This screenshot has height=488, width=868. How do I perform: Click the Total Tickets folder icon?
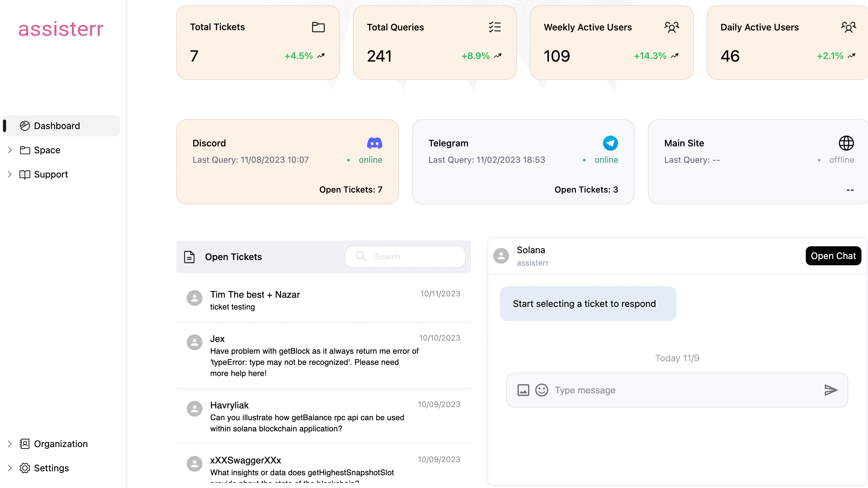click(x=318, y=27)
